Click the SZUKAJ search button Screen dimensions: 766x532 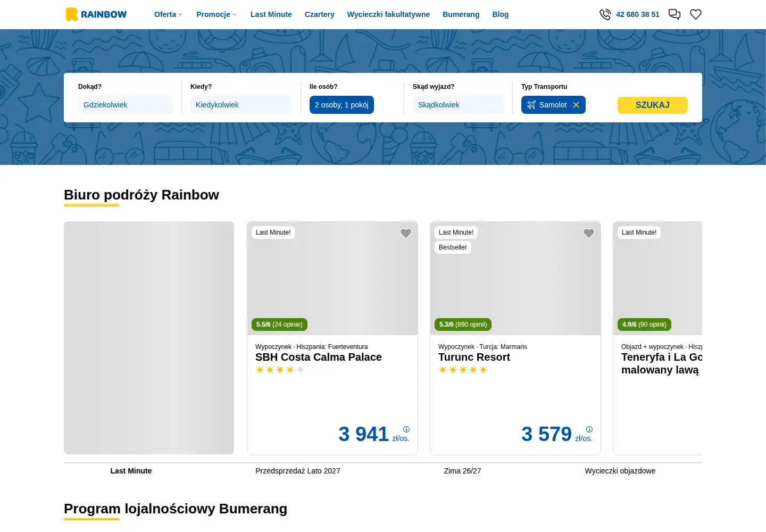coord(653,105)
